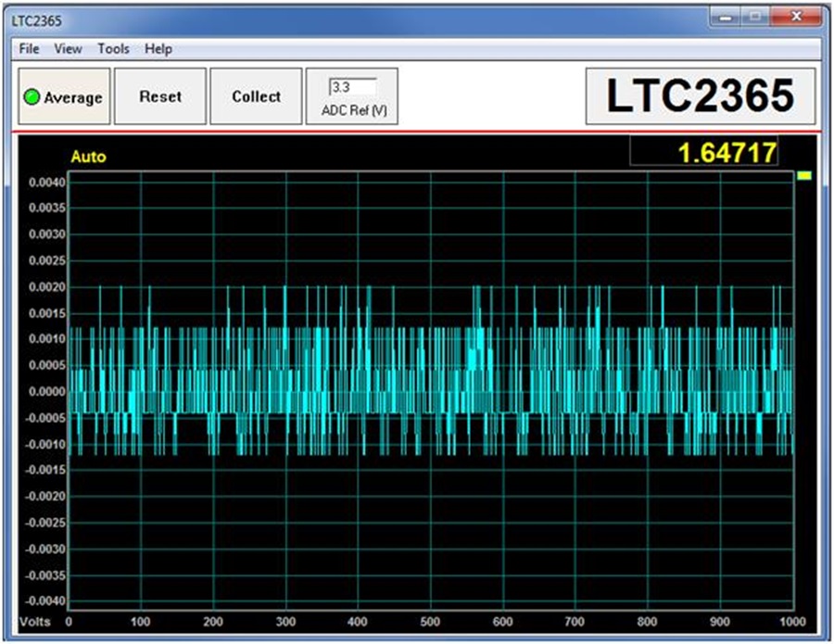Image resolution: width=834 pixels, height=644 pixels.
Task: Click the Volts axis label
Action: point(35,622)
